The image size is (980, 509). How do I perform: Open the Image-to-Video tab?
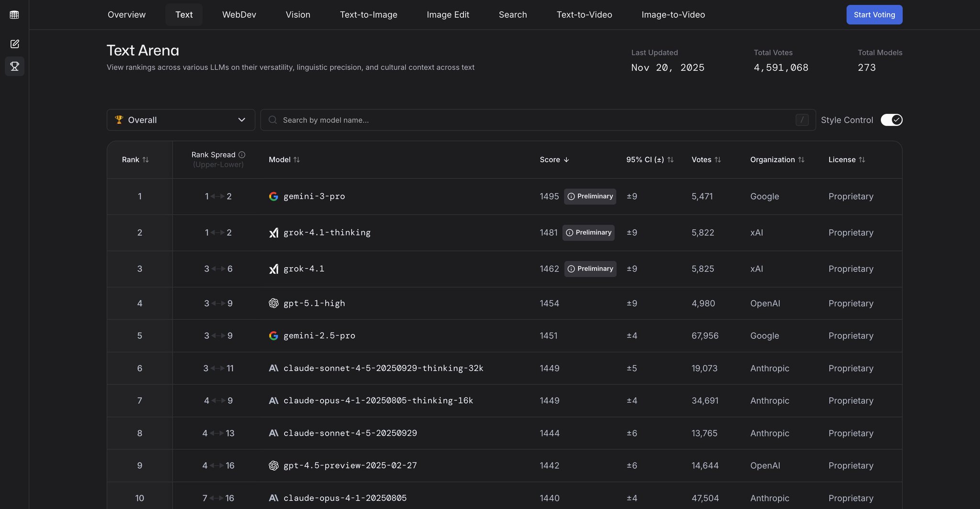673,15
